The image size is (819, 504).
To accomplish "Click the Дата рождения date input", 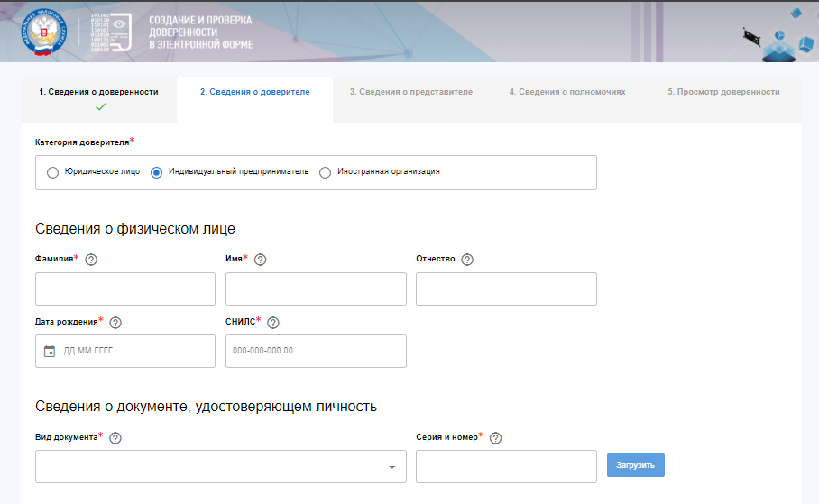I will 125,351.
